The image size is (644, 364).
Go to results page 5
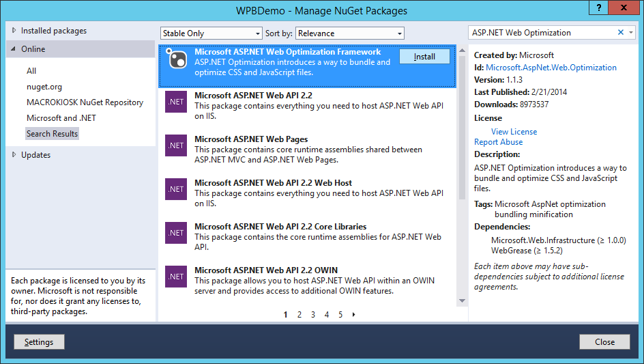tap(340, 315)
